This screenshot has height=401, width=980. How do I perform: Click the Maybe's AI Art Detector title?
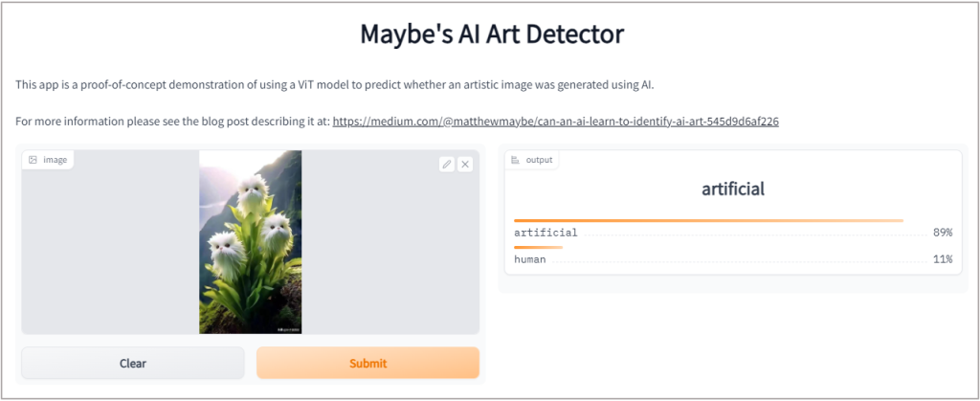tap(492, 34)
